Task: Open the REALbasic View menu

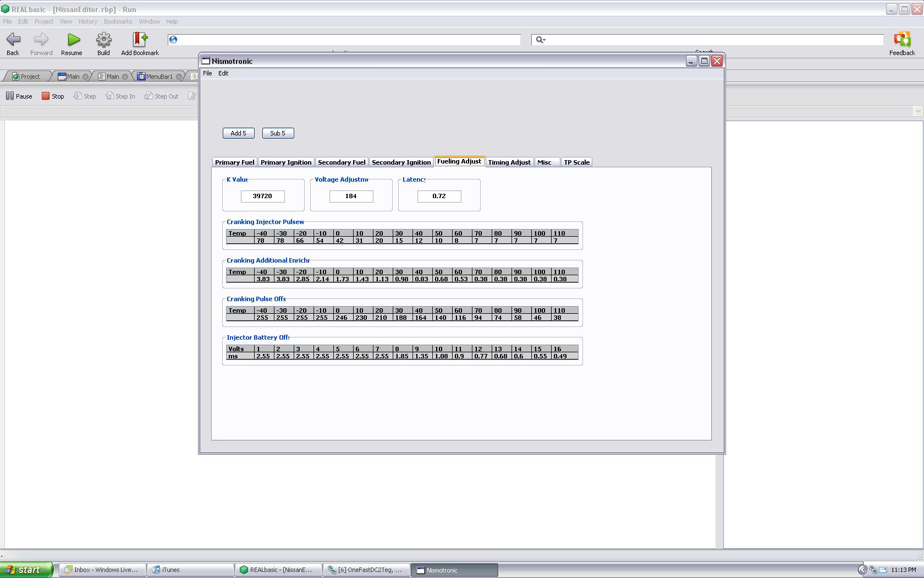Action: [x=66, y=21]
